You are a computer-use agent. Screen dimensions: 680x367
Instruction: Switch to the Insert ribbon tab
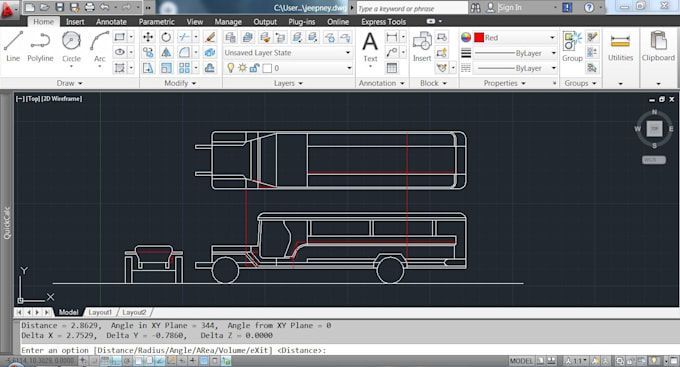point(75,22)
